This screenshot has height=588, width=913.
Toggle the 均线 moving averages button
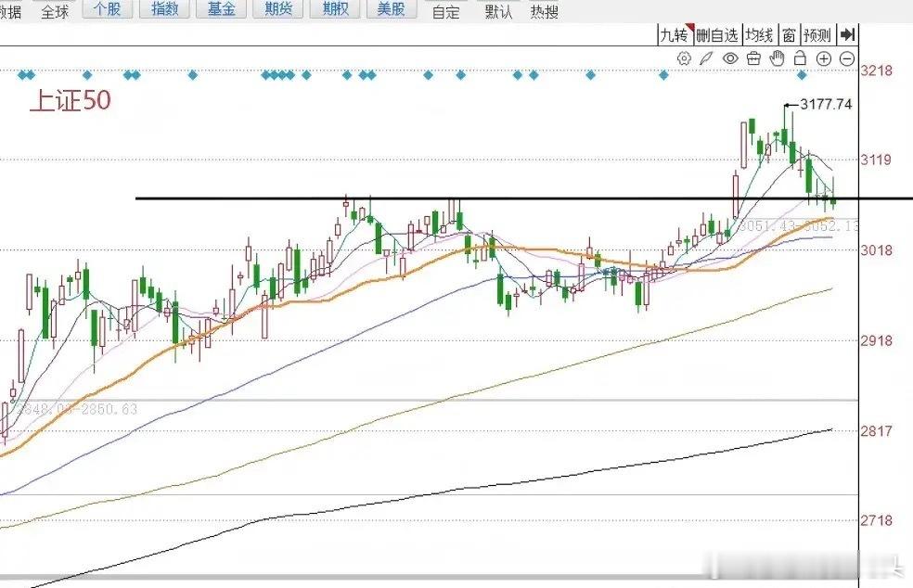[759, 35]
